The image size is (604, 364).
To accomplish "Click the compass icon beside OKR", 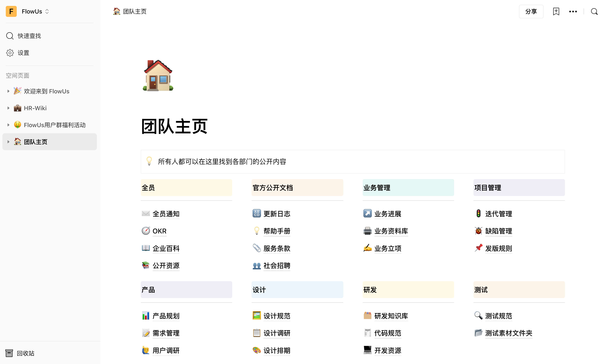I will (x=146, y=231).
